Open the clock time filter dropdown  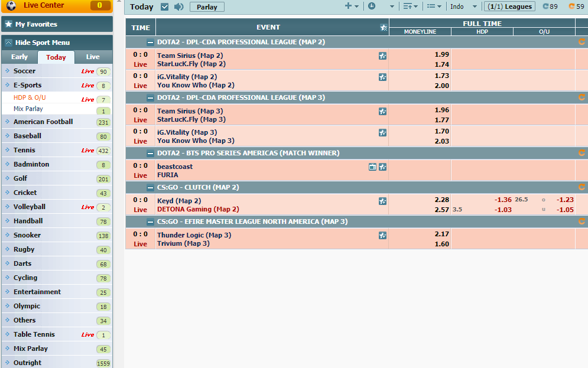381,6
